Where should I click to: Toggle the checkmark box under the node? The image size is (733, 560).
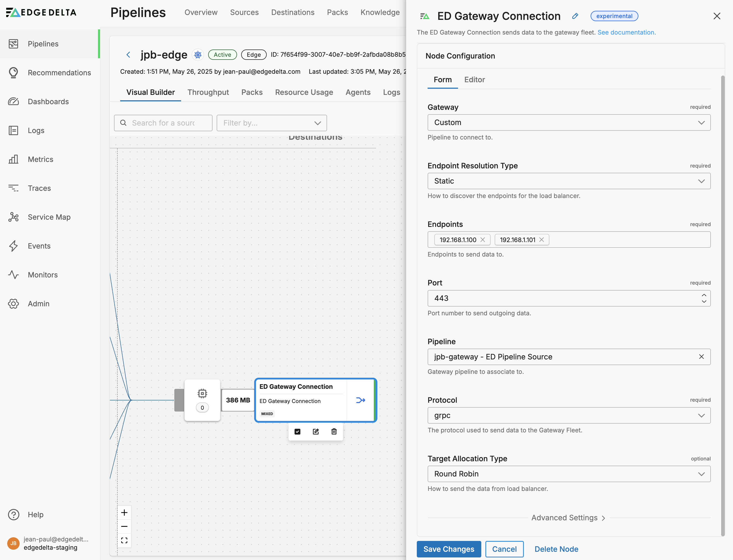click(x=297, y=432)
